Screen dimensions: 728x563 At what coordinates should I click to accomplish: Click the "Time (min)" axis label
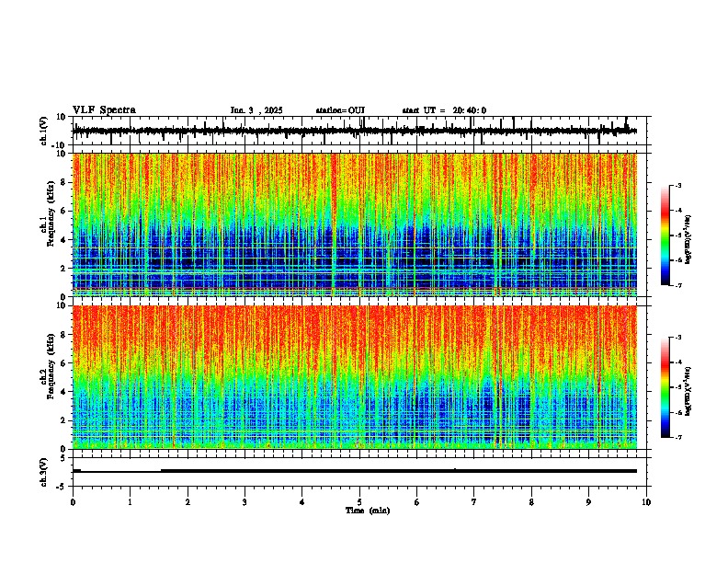pos(368,511)
